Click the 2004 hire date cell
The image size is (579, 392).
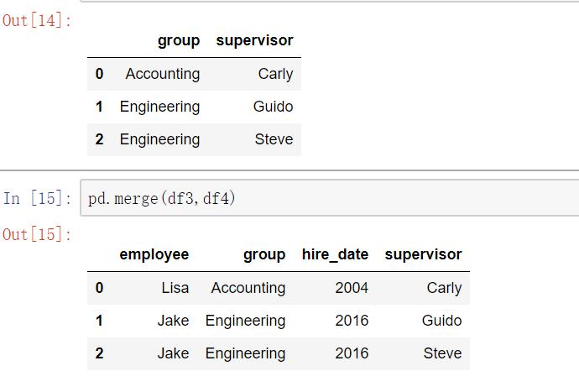[x=352, y=288]
